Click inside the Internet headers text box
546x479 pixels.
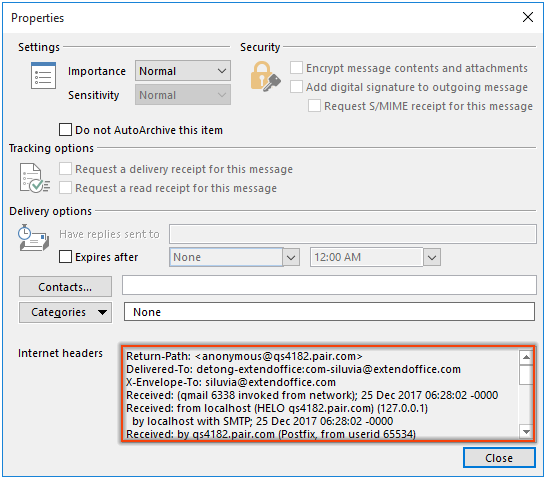click(x=320, y=394)
